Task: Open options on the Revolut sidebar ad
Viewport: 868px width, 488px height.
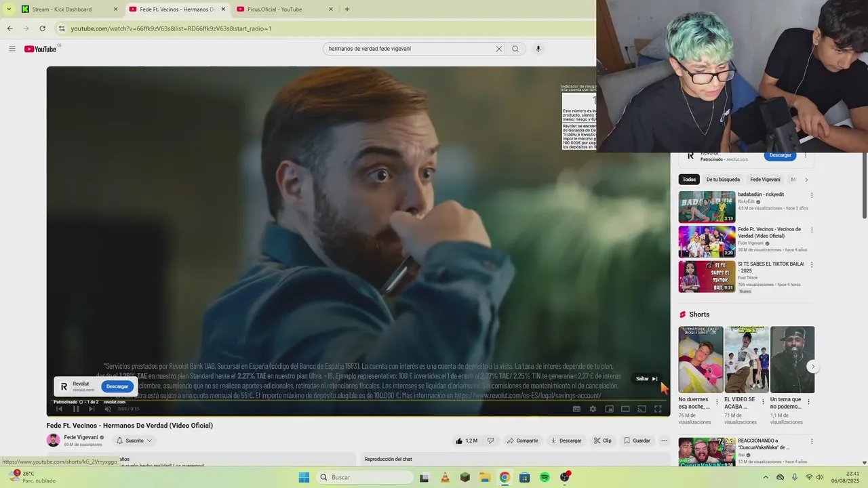Action: point(806,155)
